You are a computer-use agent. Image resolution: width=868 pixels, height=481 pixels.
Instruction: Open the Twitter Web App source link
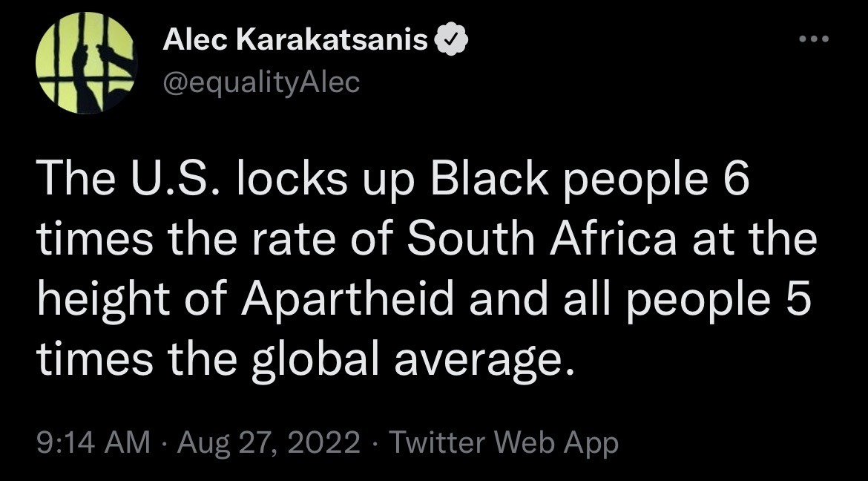click(503, 444)
